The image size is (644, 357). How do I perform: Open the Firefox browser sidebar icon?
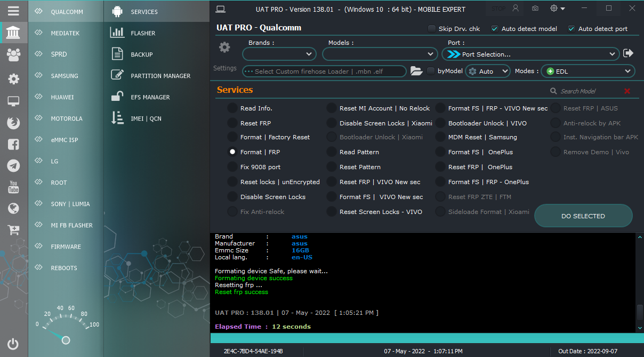tap(13, 123)
